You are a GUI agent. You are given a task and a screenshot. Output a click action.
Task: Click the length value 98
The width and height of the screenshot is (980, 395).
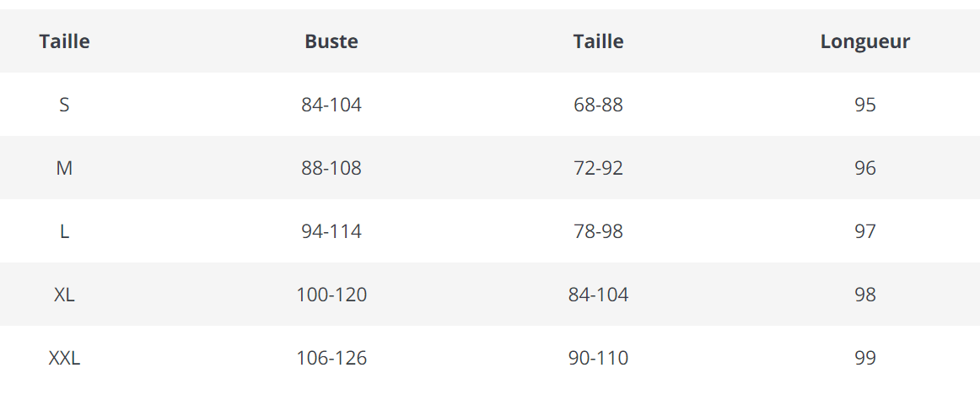864,295
